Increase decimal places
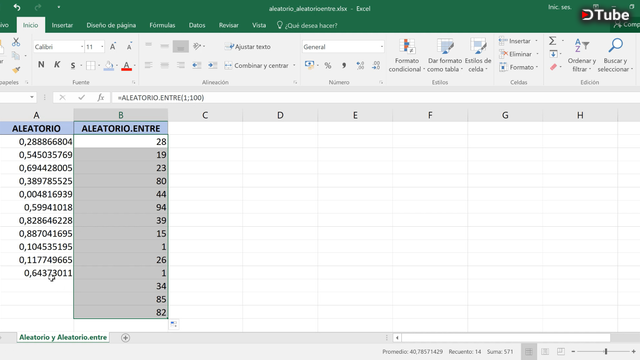640x360 pixels. 360,65
